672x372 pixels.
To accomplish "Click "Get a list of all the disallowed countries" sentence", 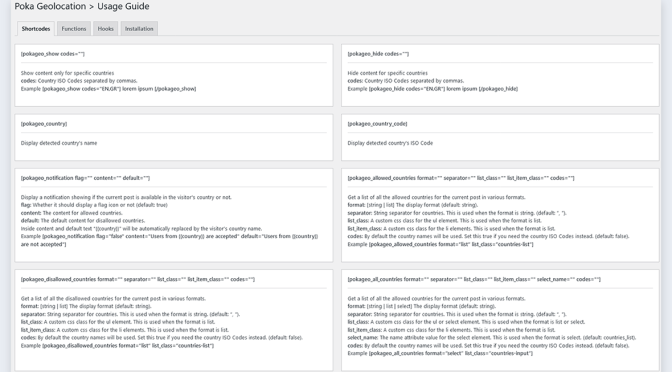I will [113, 299].
